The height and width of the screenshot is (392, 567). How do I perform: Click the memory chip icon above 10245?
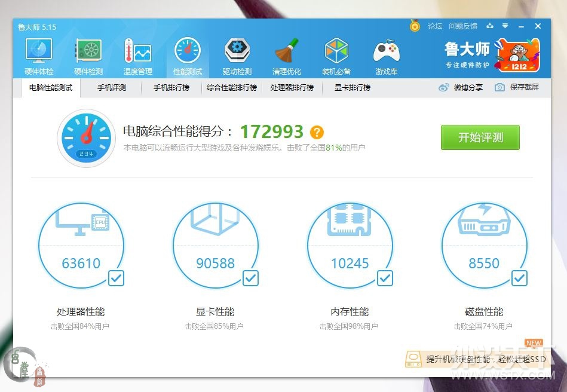350,220
